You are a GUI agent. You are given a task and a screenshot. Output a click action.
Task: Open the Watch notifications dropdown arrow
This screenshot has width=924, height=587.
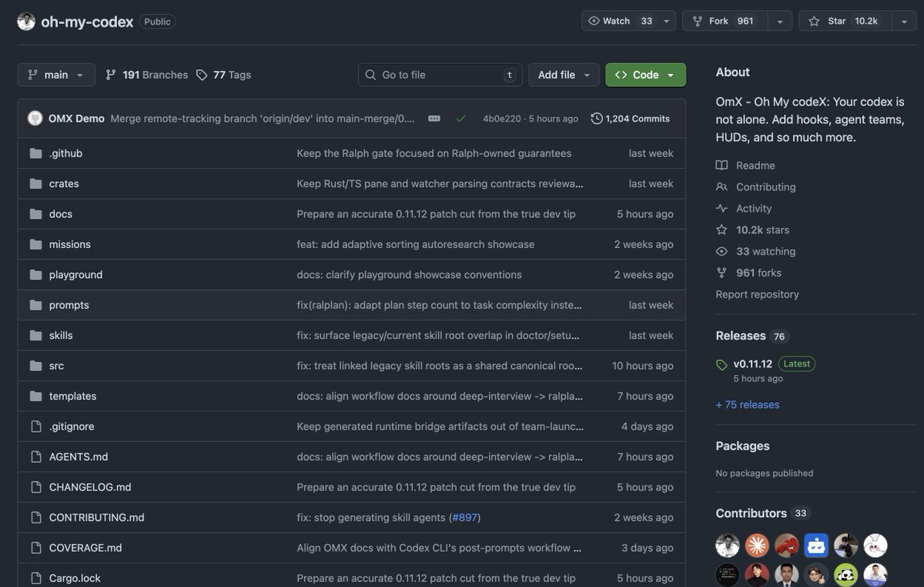click(x=667, y=22)
